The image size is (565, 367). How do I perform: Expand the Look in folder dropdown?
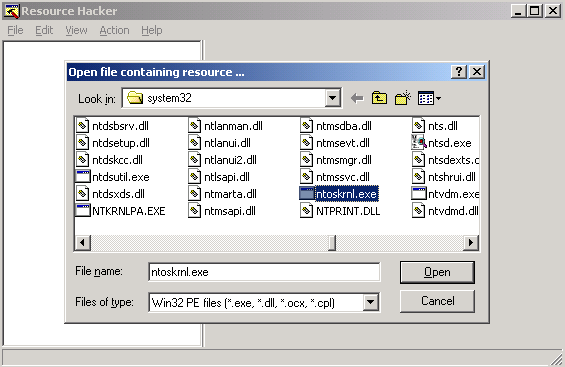[333, 98]
